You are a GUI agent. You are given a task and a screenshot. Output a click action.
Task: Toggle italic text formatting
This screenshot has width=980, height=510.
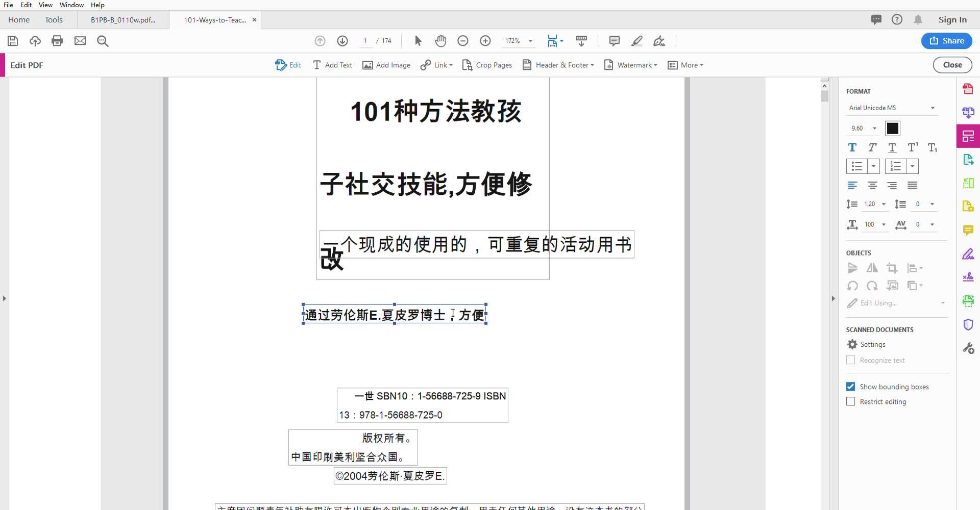point(872,147)
